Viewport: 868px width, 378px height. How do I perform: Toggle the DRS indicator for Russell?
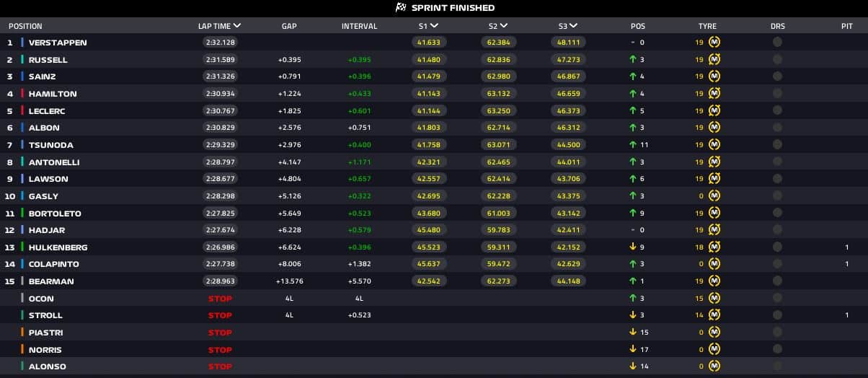777,60
